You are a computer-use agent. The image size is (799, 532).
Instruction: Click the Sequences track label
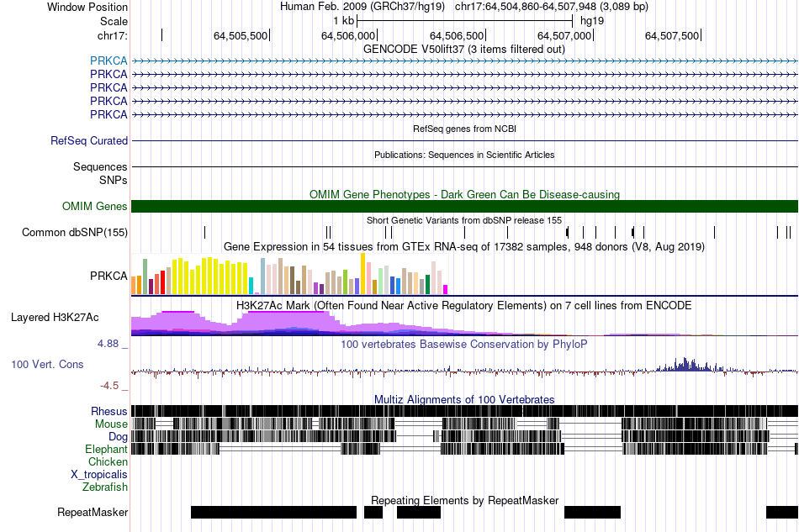(100, 166)
